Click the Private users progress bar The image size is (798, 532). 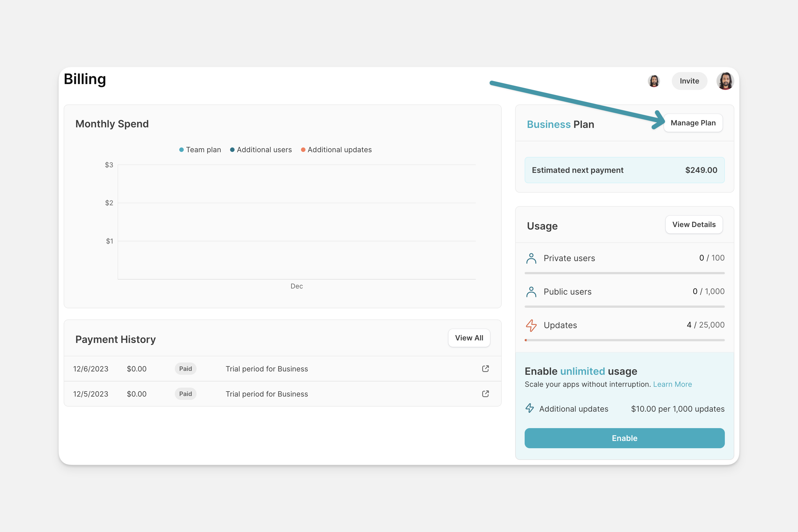click(x=624, y=273)
